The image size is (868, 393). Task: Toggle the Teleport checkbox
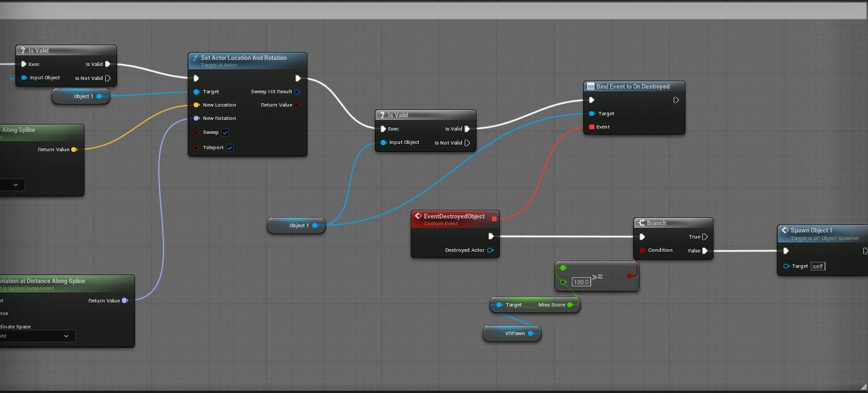230,148
